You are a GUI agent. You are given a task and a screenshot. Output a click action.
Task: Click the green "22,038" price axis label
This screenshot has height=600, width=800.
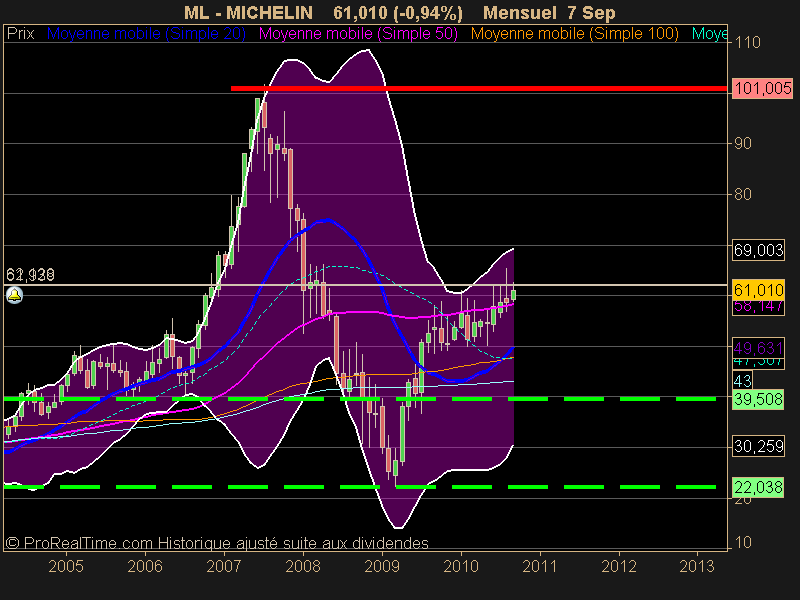[x=758, y=487]
